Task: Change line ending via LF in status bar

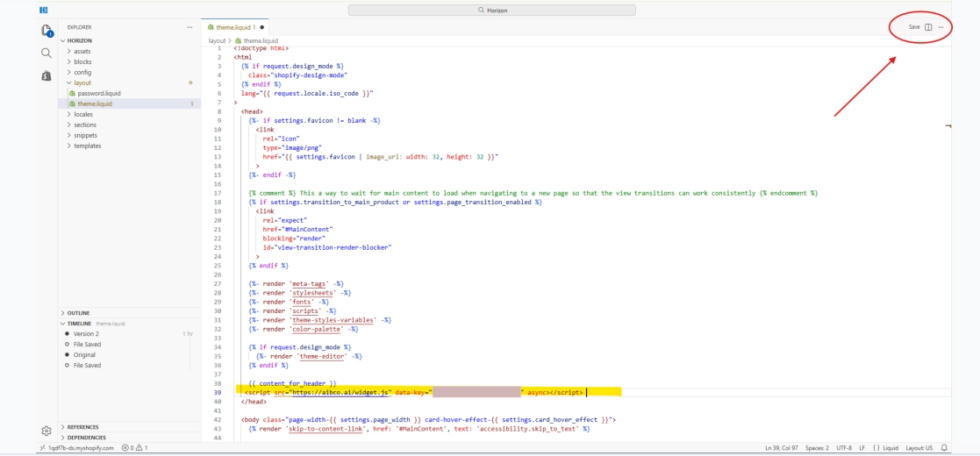Action: (862, 448)
